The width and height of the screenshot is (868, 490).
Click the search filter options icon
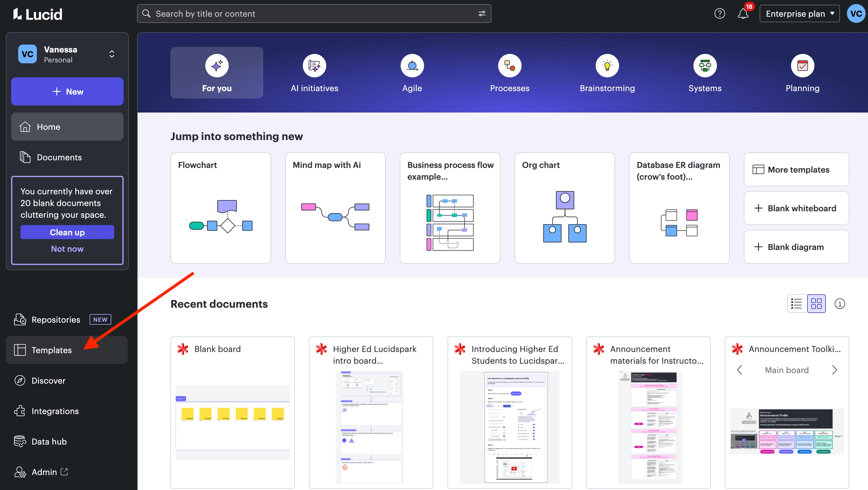[x=482, y=13]
